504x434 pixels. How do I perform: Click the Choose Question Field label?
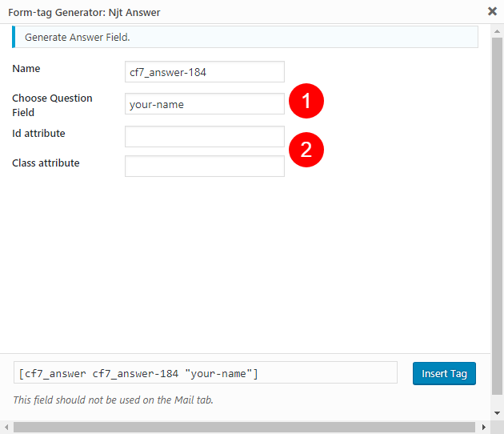(52, 105)
